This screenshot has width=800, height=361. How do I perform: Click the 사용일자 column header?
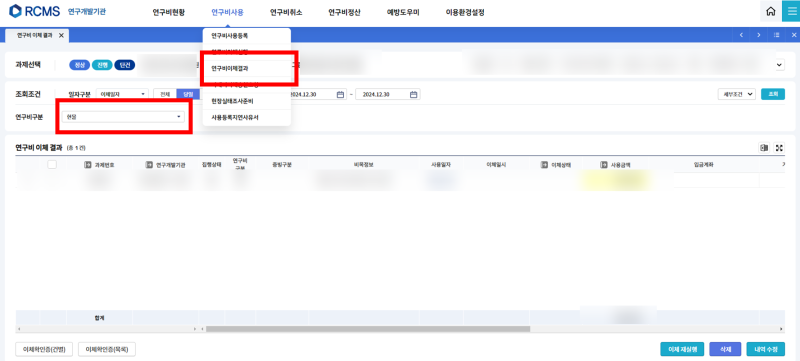pyautogui.click(x=442, y=165)
